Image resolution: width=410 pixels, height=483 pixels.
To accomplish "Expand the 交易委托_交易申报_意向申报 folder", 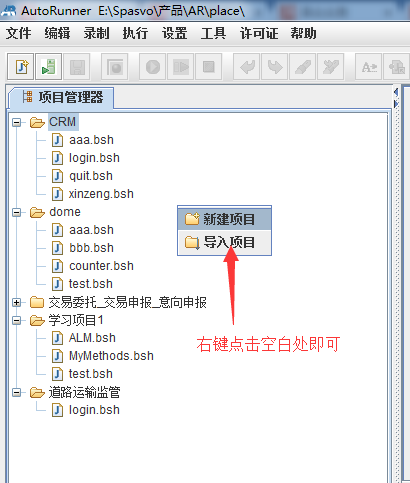I will 16,302.
